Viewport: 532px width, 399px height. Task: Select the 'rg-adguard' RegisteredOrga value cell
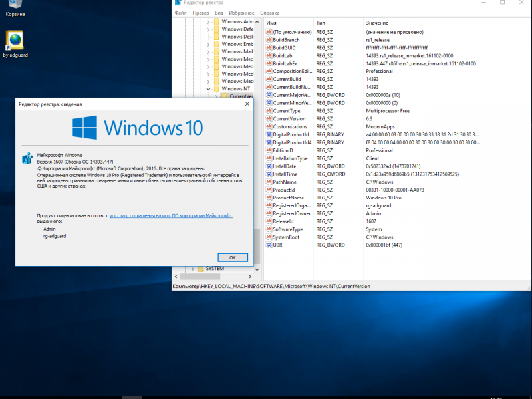378,205
